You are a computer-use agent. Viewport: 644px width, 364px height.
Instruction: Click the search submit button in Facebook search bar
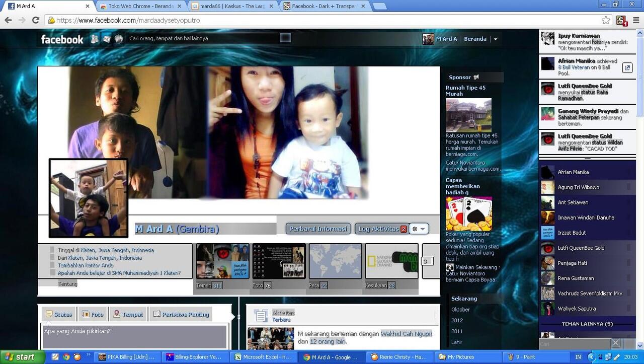[285, 38]
